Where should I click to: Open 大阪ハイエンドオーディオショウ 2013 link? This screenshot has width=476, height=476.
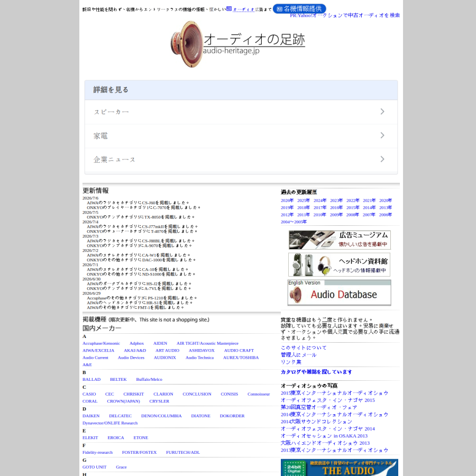(325, 443)
